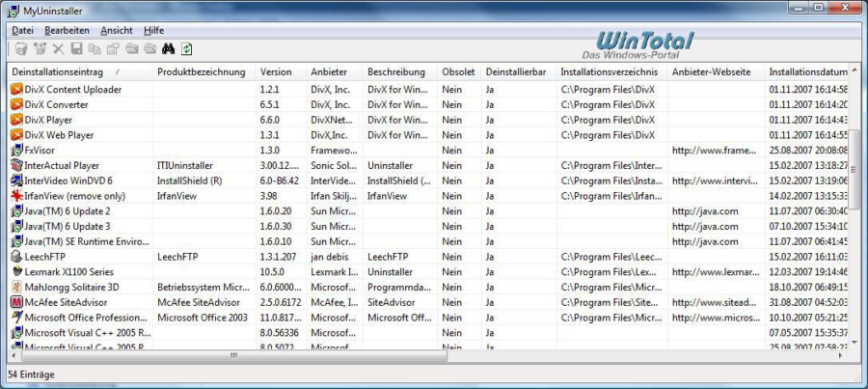
Task: Sort by the Produktbezeichnung column header
Action: click(x=203, y=72)
